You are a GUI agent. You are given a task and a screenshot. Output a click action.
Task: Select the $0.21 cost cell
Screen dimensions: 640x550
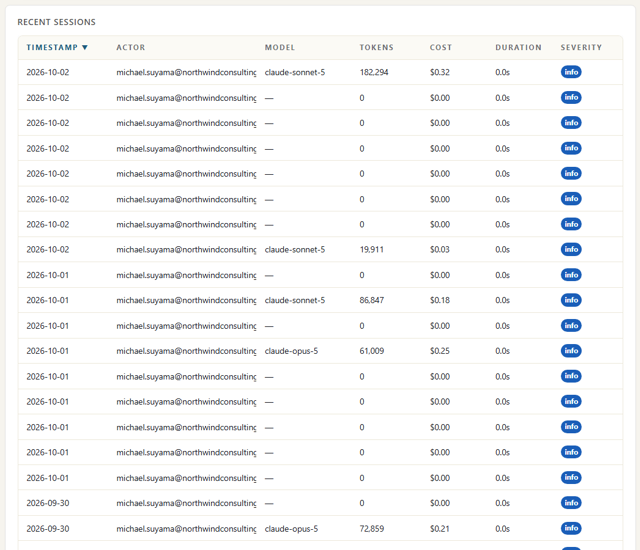pyautogui.click(x=440, y=528)
